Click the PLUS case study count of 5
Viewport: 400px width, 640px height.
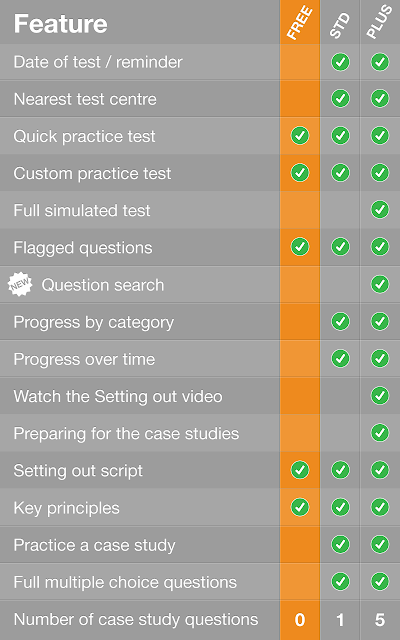380,620
